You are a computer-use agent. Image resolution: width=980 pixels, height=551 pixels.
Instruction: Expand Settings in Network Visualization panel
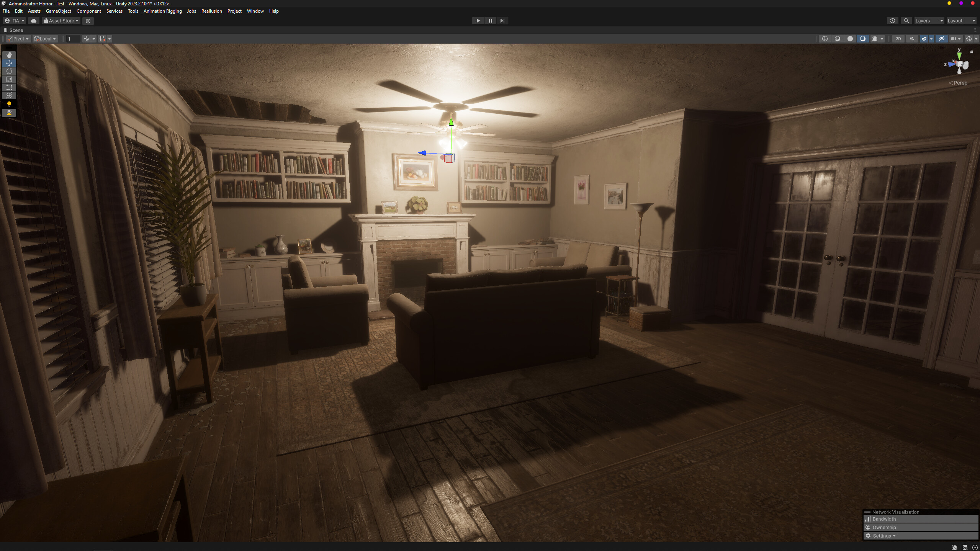click(x=882, y=536)
